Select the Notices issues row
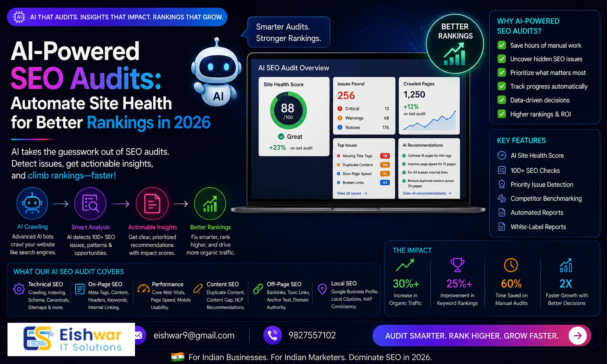The image size is (607, 364). 363,127
